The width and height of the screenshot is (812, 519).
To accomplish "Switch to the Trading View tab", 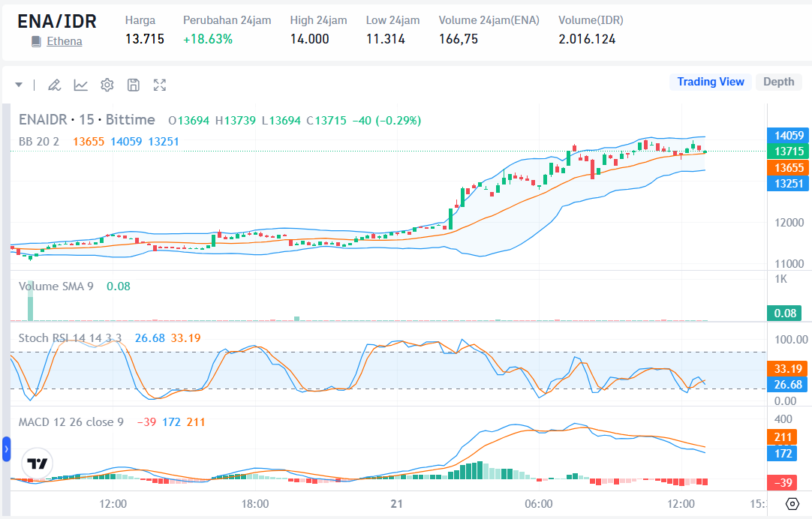I will (711, 82).
